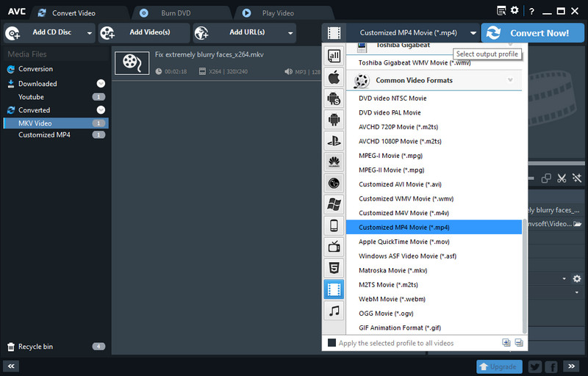Collapse the Downloaded section arrow
This screenshot has width=588, height=376.
(x=101, y=84)
